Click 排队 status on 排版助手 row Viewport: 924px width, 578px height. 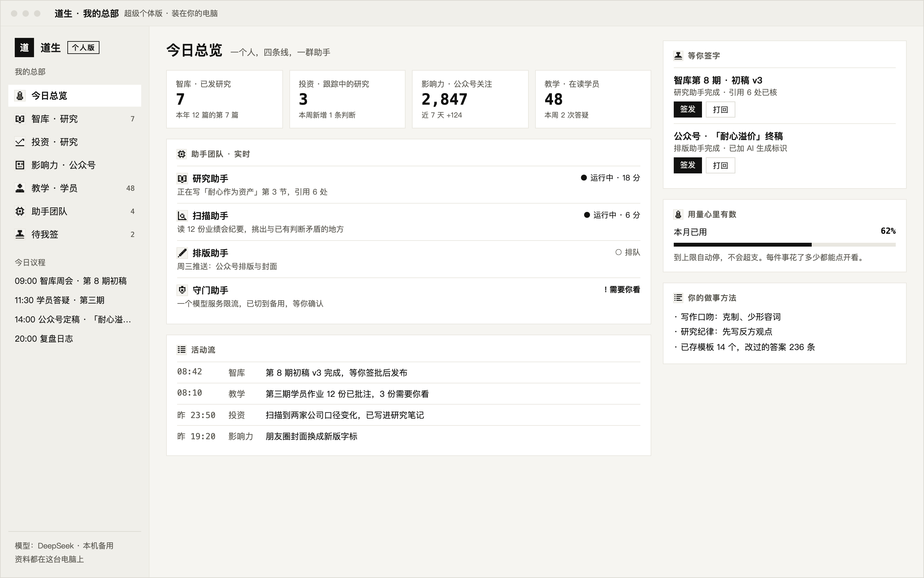pos(628,252)
